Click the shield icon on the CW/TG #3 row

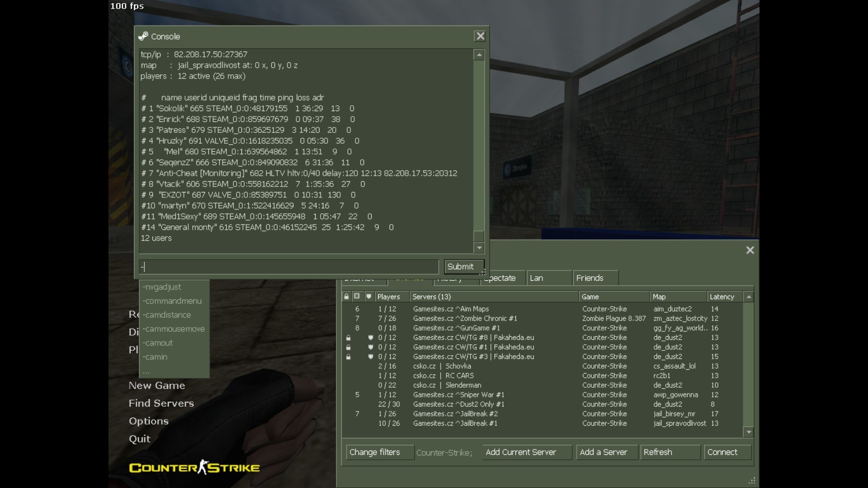coord(371,357)
